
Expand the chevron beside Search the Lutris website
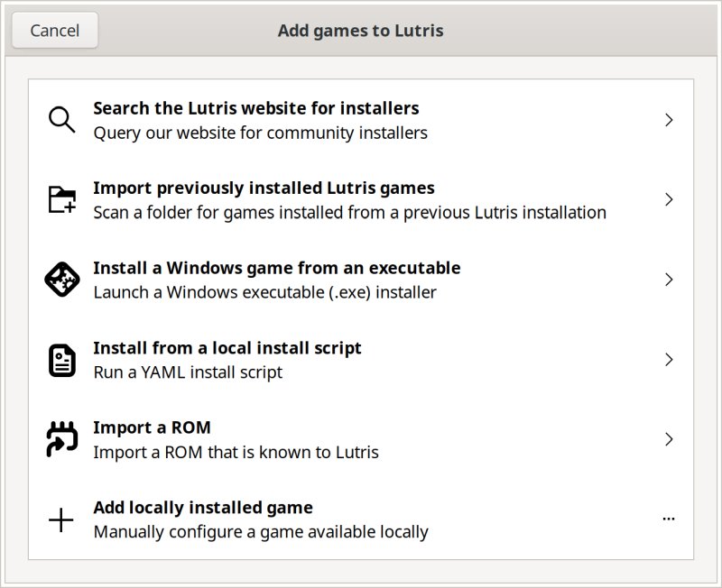pos(669,120)
